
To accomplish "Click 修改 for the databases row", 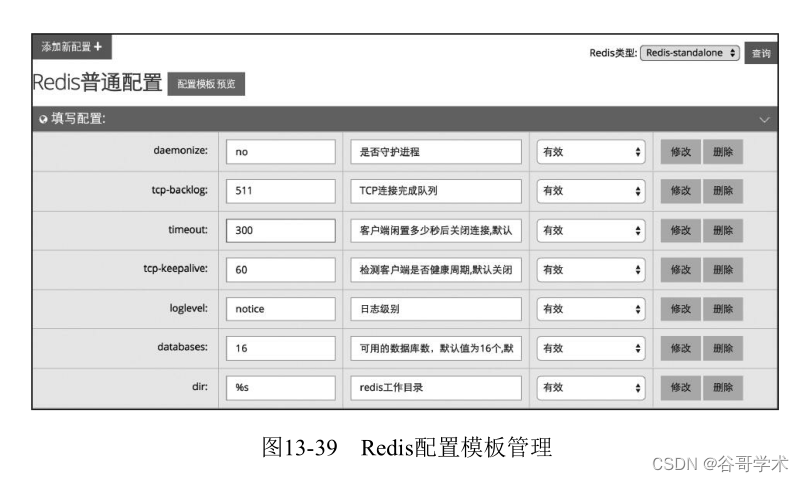I will click(x=680, y=348).
